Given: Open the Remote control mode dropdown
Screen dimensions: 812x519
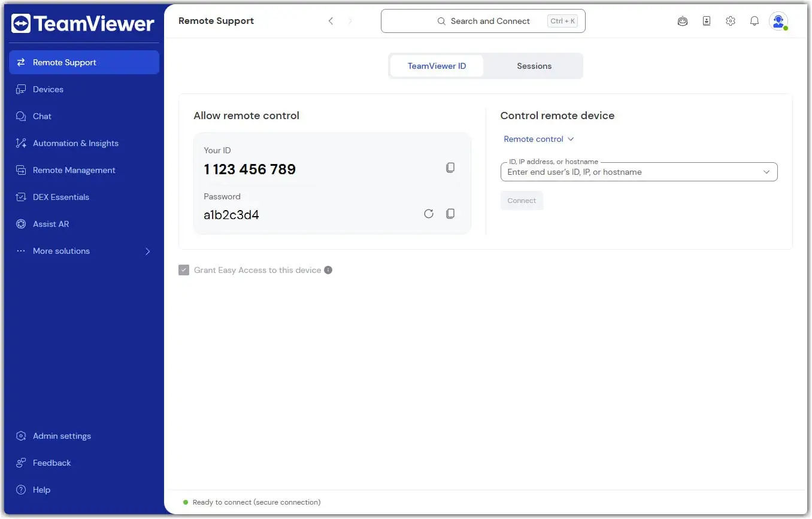Looking at the screenshot, I should 539,139.
